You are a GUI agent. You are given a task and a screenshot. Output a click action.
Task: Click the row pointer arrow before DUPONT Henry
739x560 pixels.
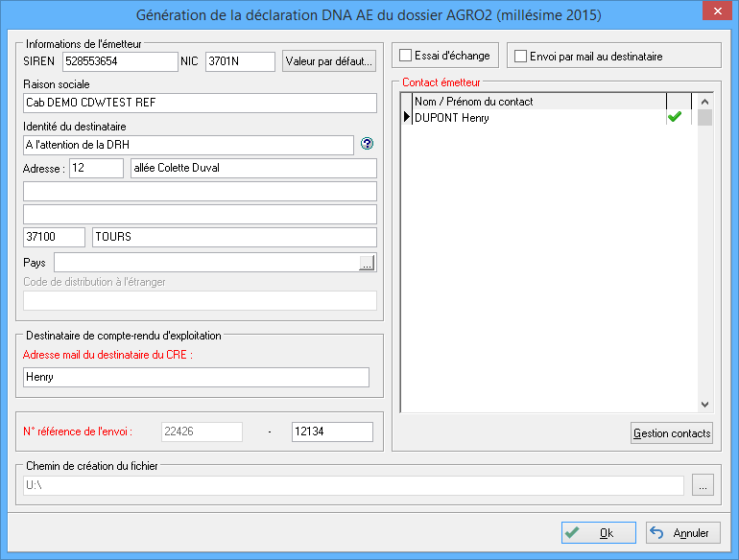coord(405,118)
